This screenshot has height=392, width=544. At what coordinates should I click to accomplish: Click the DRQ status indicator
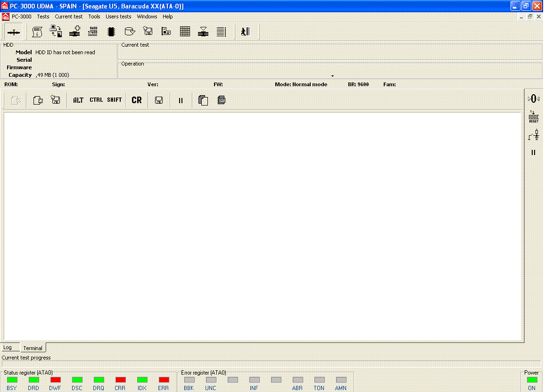pyautogui.click(x=99, y=380)
